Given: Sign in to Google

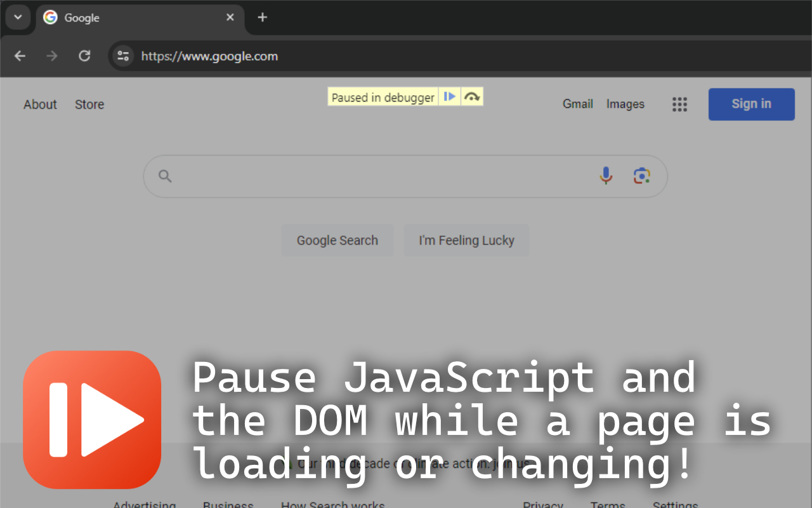Looking at the screenshot, I should (x=751, y=104).
